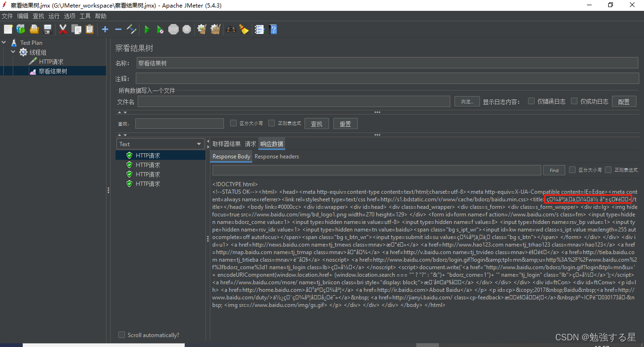Click the HTTP请求 pipette icon in the tree
The image size is (644, 347).
pyautogui.click(x=33, y=61)
